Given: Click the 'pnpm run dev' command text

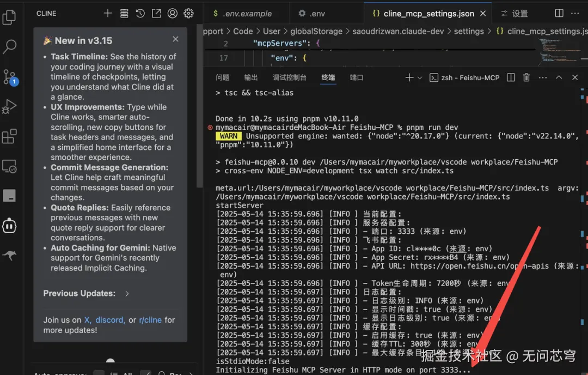Looking at the screenshot, I should click(x=432, y=128).
